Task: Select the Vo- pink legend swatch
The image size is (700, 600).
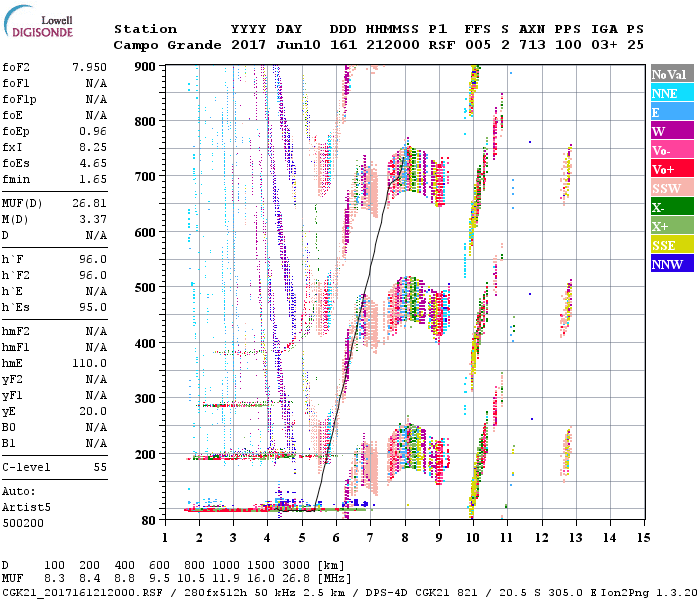Action: [x=670, y=151]
